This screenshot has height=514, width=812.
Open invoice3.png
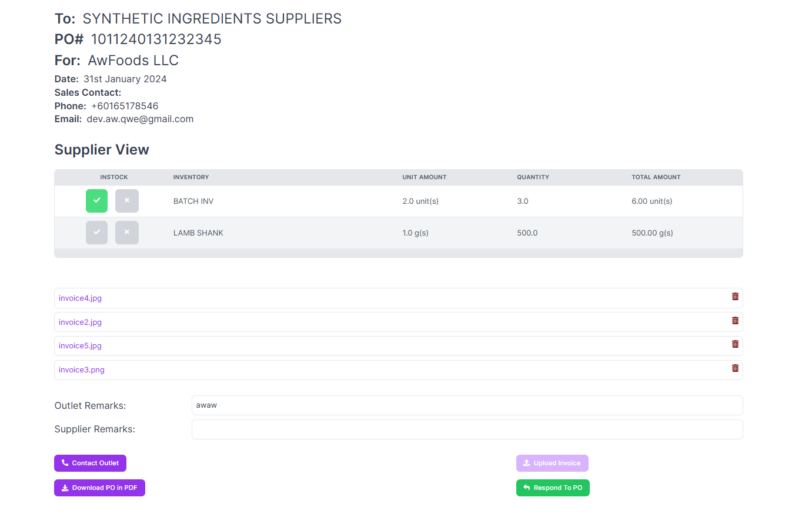click(x=81, y=369)
